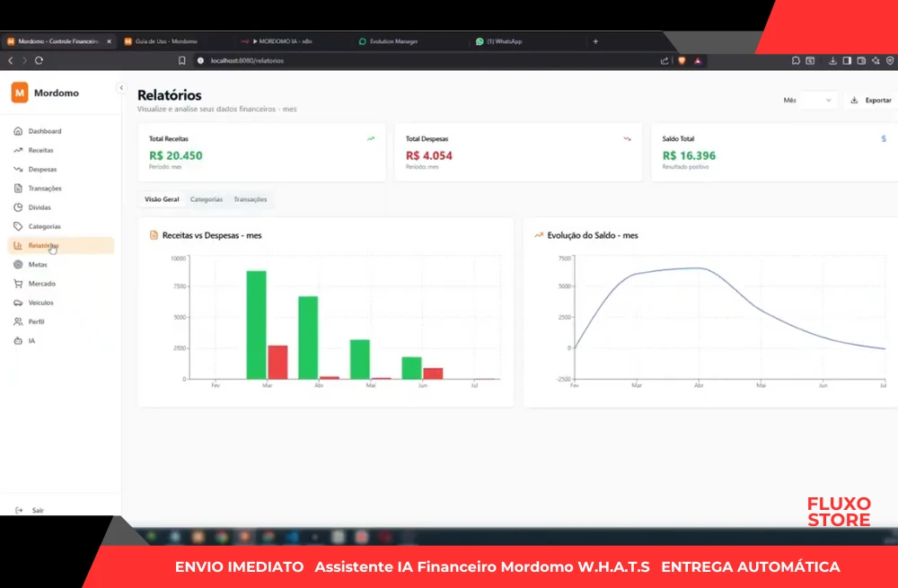
Task: Expand the Mês period dropdown
Action: click(808, 101)
